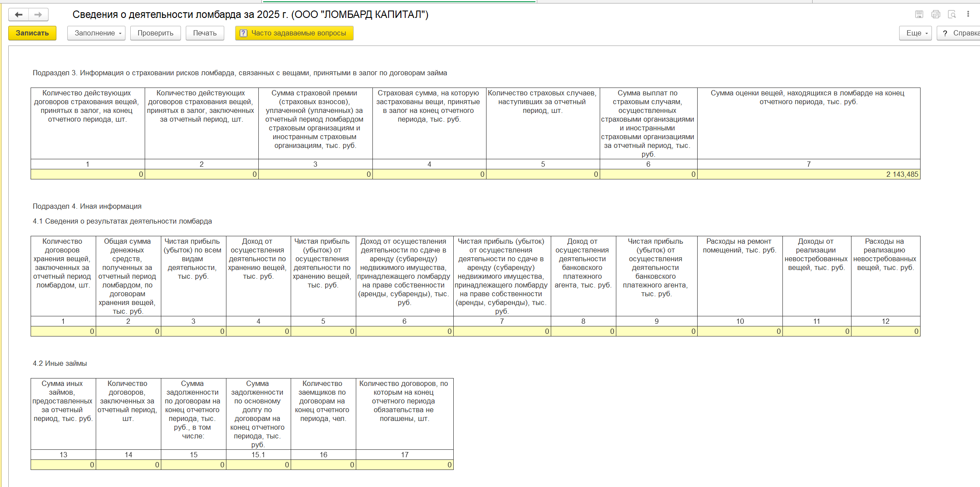Open print preview via the magnifier page icon
The image size is (980, 487).
tap(952, 14)
